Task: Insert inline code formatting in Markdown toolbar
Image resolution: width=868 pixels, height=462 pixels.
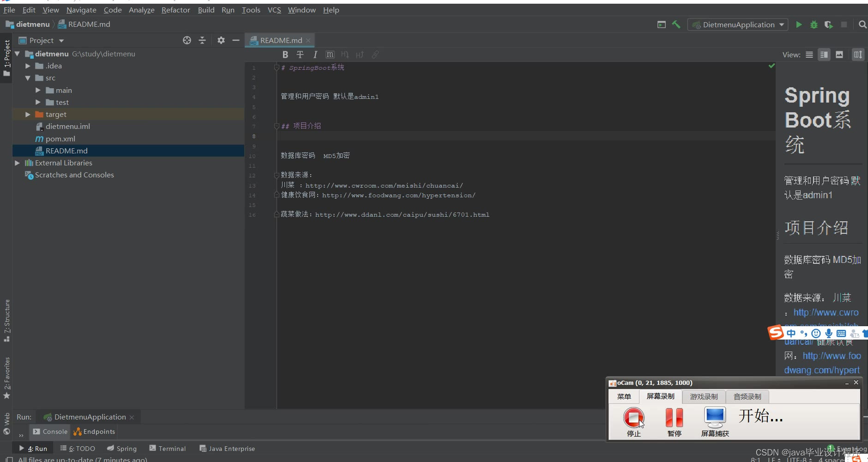Action: (330, 55)
